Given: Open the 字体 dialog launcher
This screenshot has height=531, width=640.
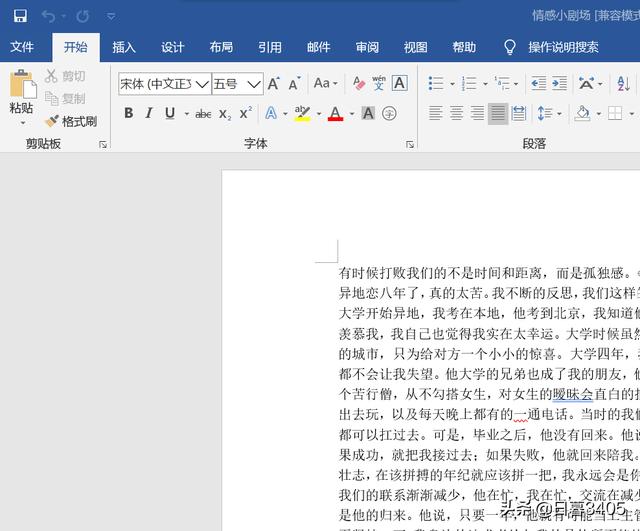Looking at the screenshot, I should coord(410,145).
